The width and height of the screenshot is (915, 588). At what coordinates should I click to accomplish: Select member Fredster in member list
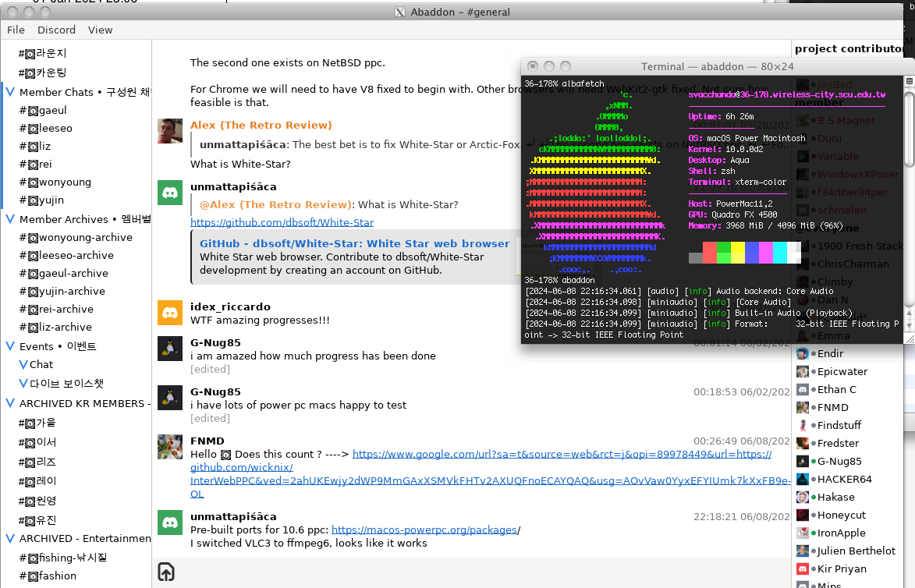838,443
